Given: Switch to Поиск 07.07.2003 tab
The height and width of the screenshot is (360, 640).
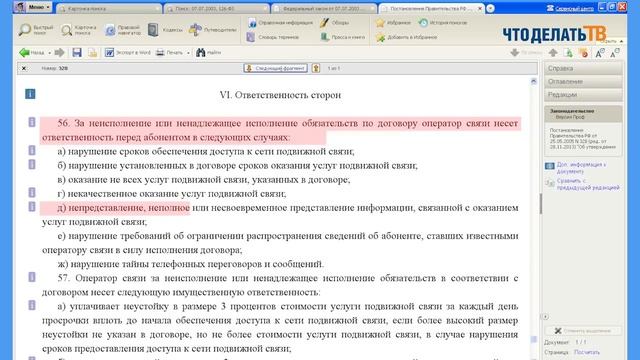Looking at the screenshot, I should [x=216, y=9].
